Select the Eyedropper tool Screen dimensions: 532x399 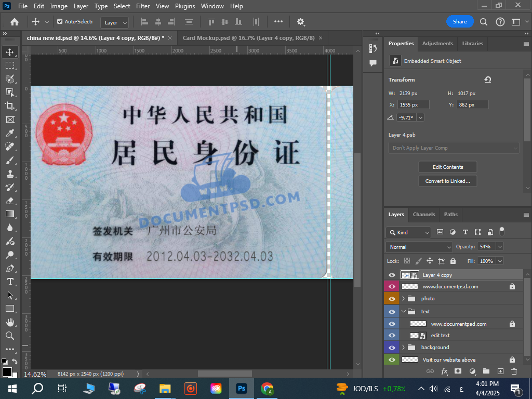pyautogui.click(x=10, y=133)
